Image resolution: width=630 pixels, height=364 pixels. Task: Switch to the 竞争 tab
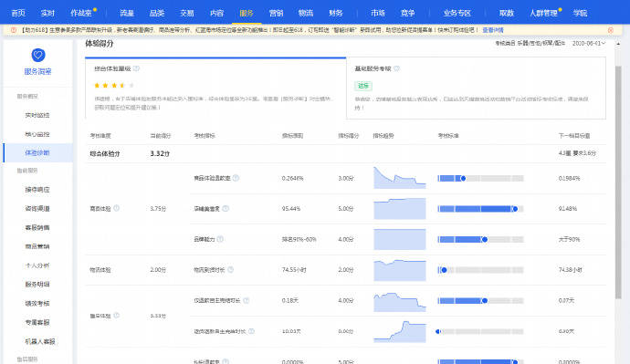pos(407,13)
